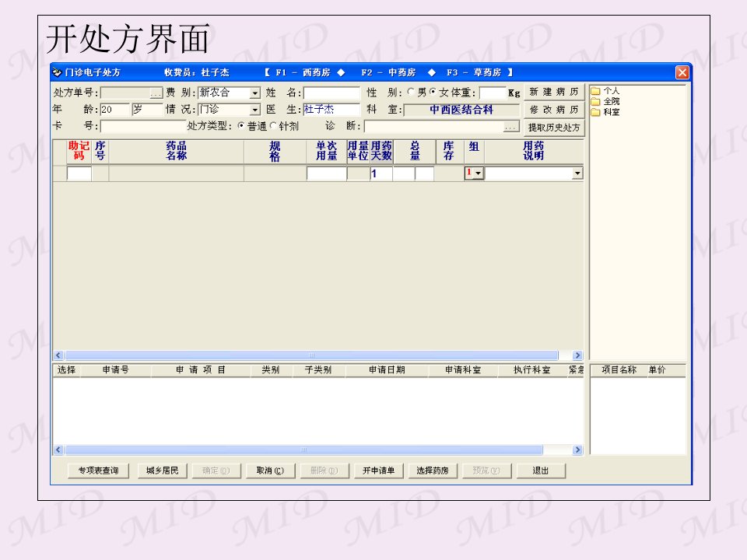
Task: Click the 助记码 cell in the drug row
Action: click(x=79, y=173)
